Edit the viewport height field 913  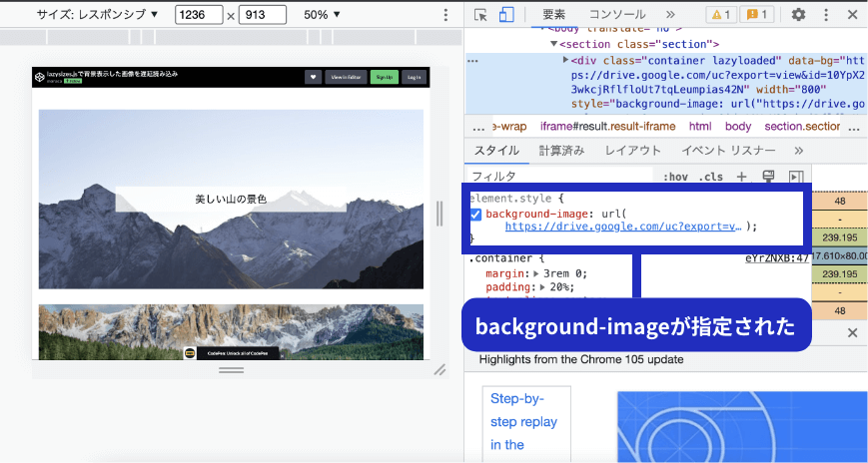[263, 15]
